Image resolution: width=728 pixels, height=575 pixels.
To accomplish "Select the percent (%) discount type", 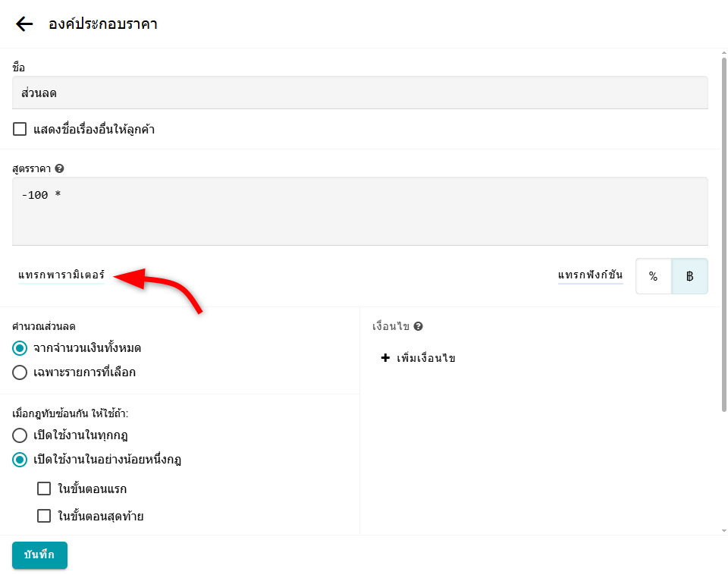I will click(653, 276).
